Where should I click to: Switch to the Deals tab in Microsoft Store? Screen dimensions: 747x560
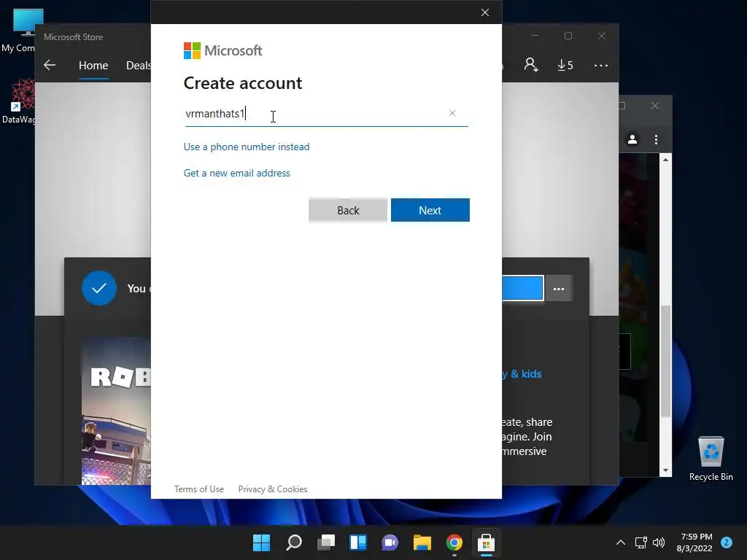(138, 65)
